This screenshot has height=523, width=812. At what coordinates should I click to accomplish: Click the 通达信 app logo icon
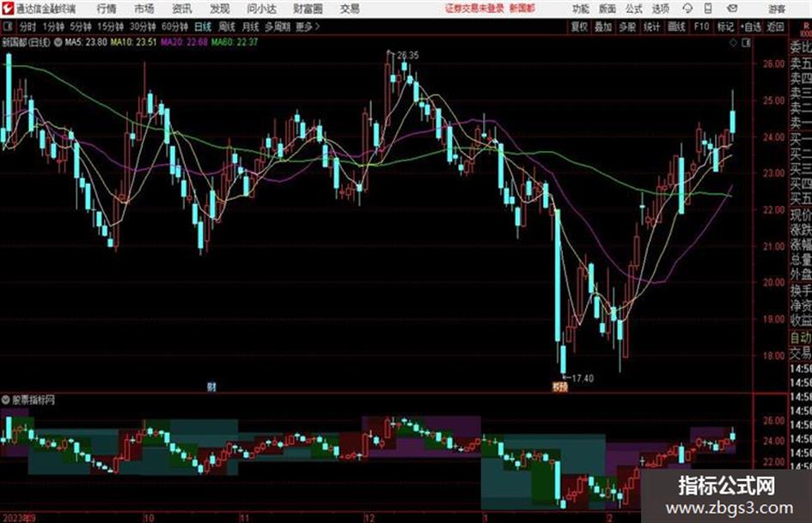coord(8,9)
